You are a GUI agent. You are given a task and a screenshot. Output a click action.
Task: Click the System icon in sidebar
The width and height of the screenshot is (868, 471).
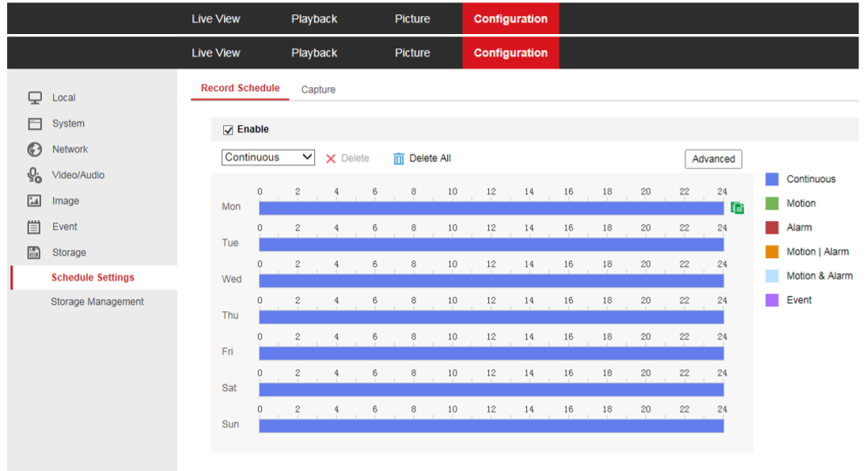click(x=35, y=123)
